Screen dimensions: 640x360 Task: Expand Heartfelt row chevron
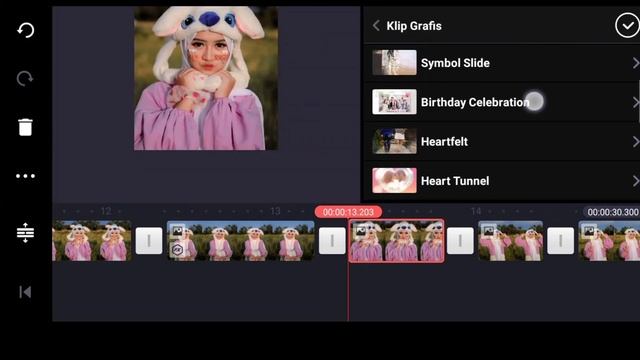click(636, 142)
